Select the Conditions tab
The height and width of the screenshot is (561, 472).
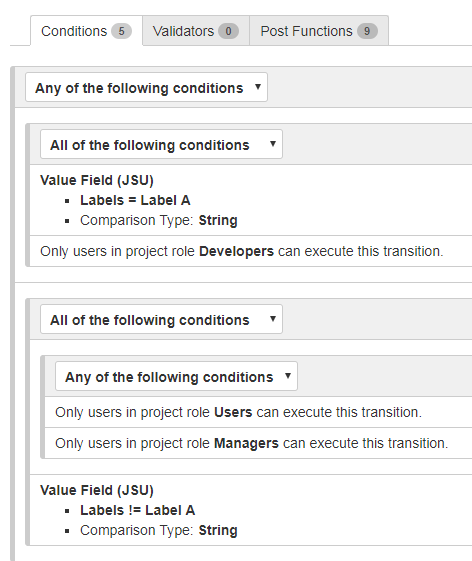pyautogui.click(x=86, y=31)
